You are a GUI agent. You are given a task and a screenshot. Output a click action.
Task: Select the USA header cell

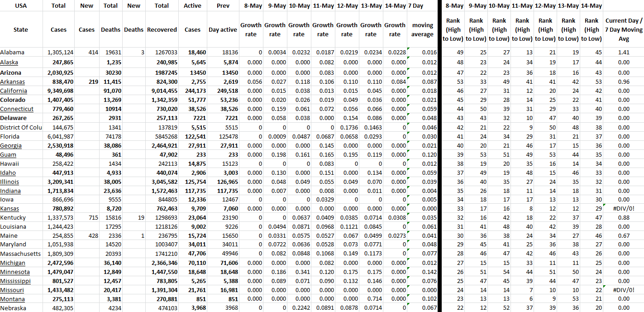[21, 6]
